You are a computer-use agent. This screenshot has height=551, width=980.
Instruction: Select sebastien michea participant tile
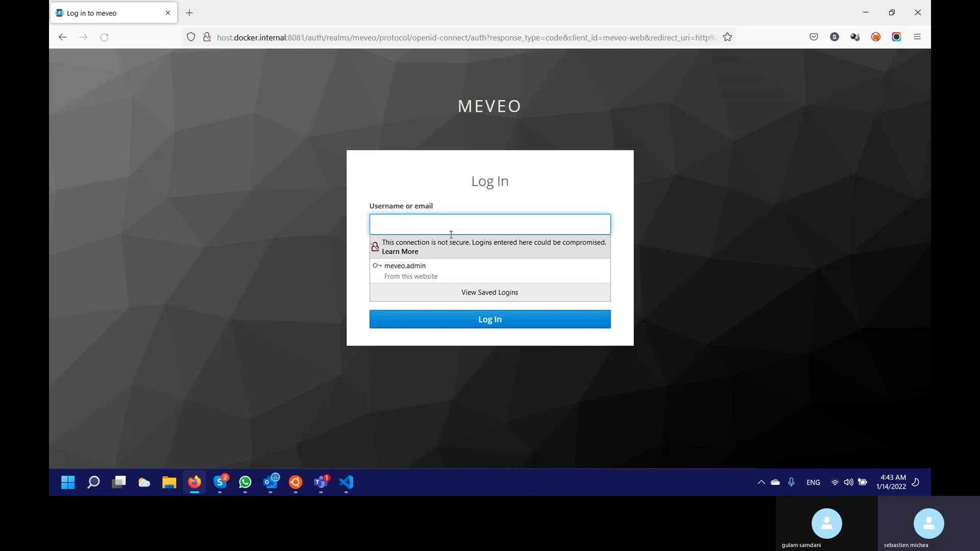coord(929,524)
